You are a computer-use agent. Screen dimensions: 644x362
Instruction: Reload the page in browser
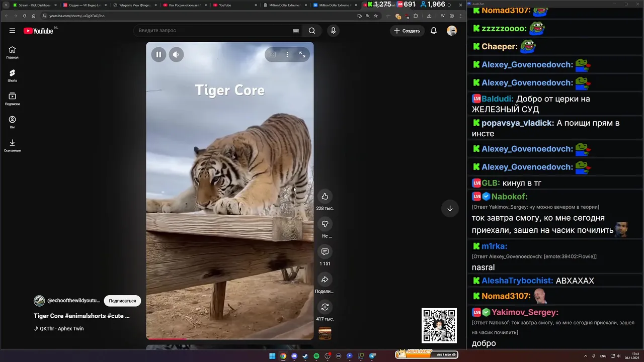coord(24,16)
